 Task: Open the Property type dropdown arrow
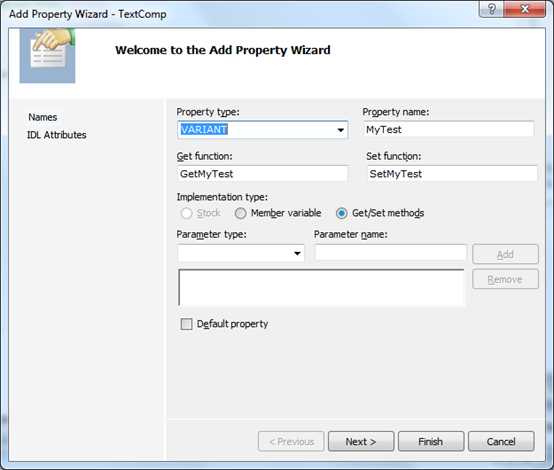[340, 130]
